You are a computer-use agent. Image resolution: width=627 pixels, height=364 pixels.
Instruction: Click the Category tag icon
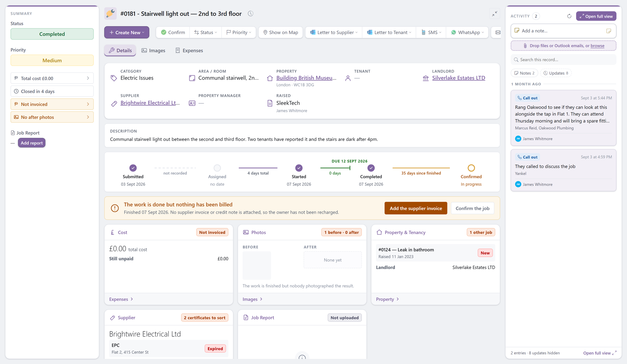[114, 78]
